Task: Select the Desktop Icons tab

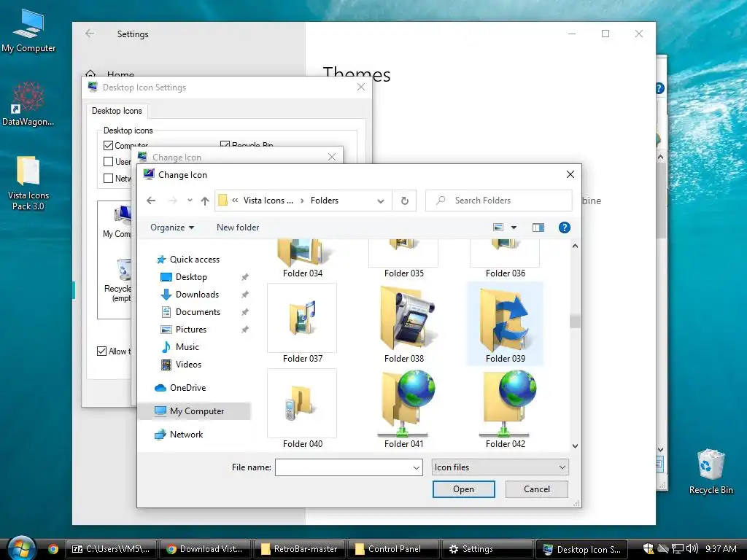Action: [117, 111]
